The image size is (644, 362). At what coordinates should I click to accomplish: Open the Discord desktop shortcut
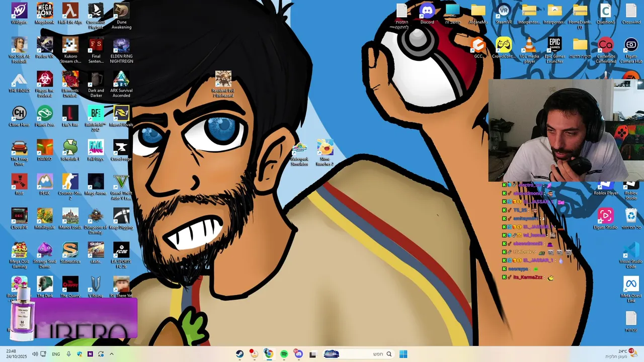427,14
